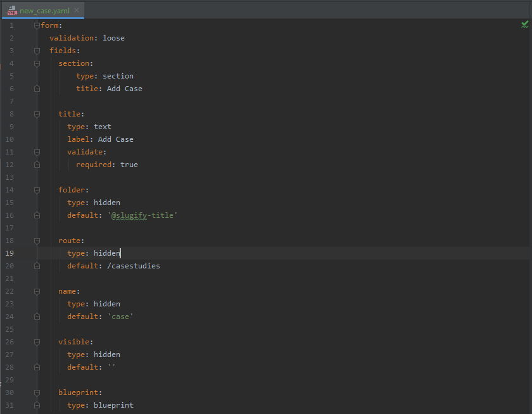
Task: Click the 'folder:' key
Action: (x=73, y=190)
